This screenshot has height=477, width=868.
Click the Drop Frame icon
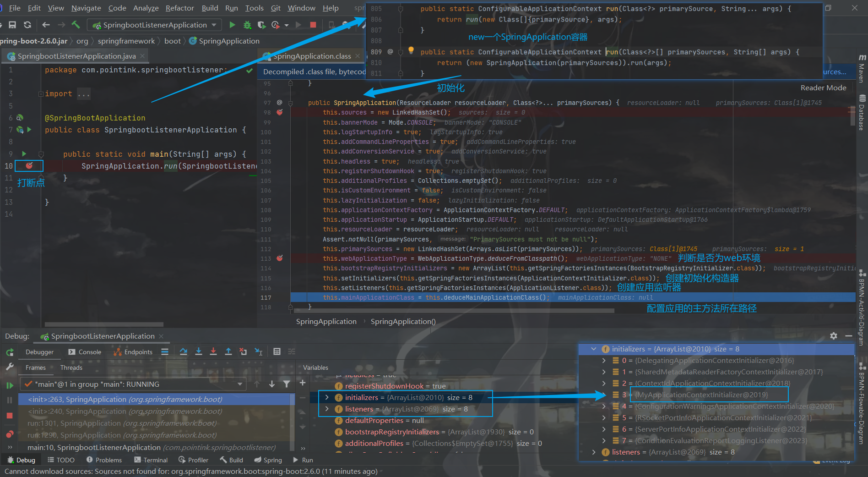[243, 351]
